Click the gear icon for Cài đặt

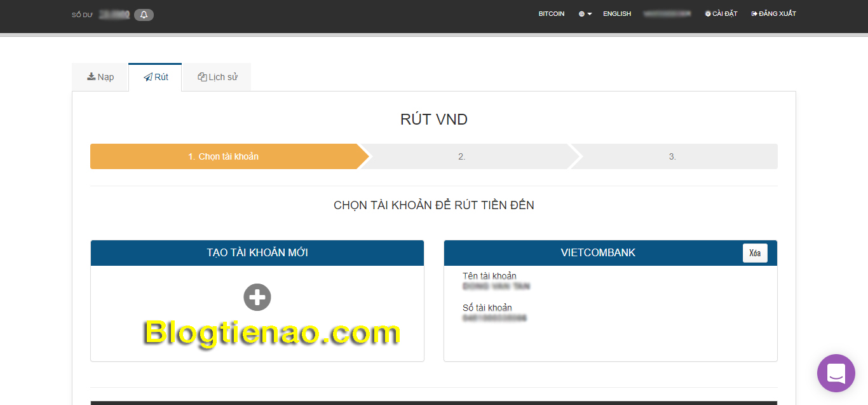[x=708, y=14]
